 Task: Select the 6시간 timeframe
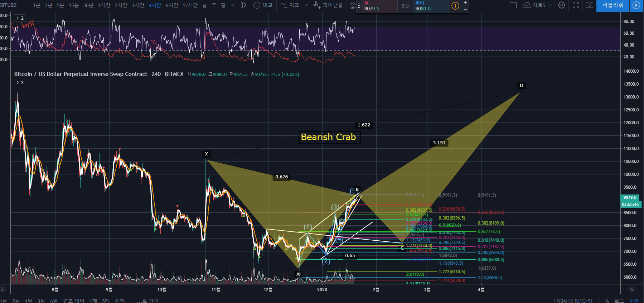[172, 5]
